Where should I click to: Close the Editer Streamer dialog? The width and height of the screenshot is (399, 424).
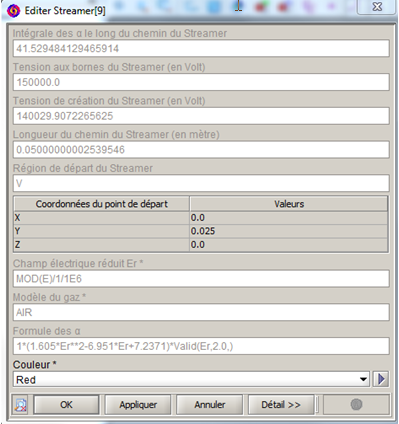tap(377, 7)
